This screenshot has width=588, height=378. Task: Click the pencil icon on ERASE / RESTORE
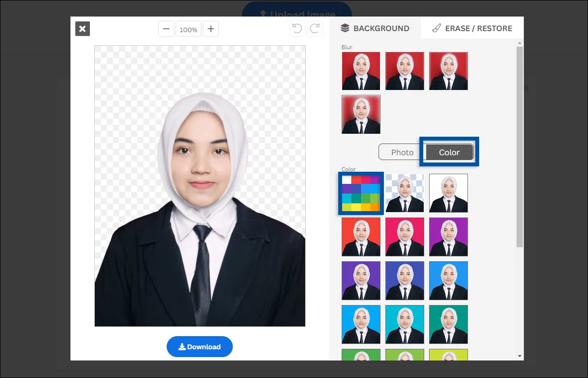(436, 28)
